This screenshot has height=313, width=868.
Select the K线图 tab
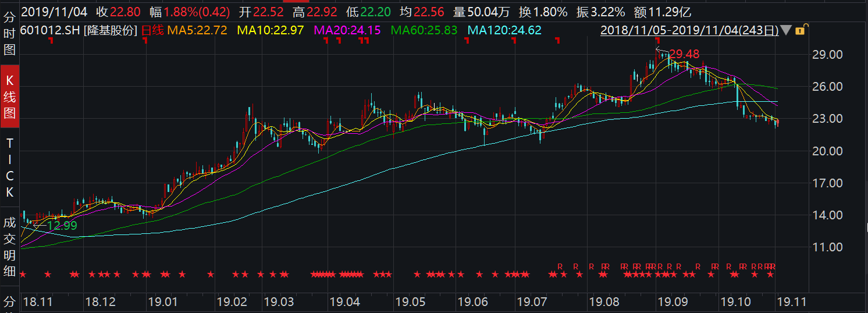(9, 97)
